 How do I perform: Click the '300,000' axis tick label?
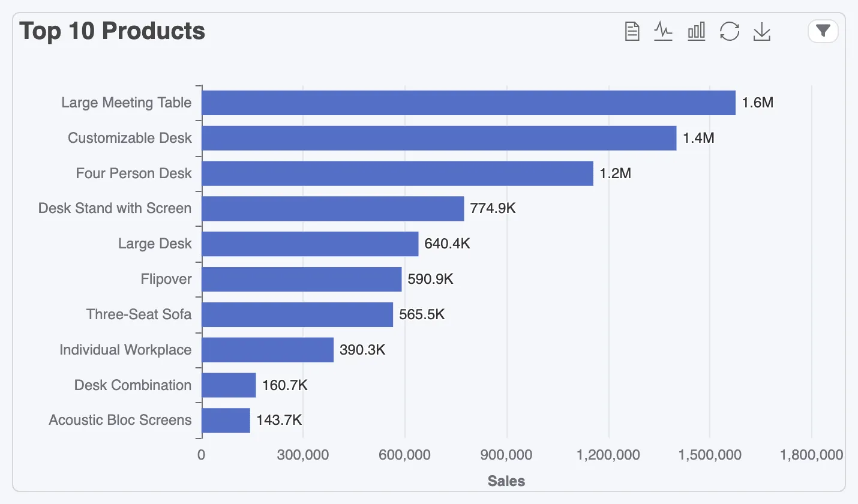click(303, 455)
